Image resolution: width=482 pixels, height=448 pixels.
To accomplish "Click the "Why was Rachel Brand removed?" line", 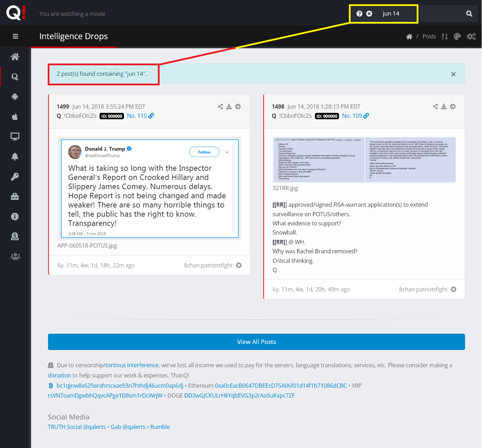I will [315, 251].
